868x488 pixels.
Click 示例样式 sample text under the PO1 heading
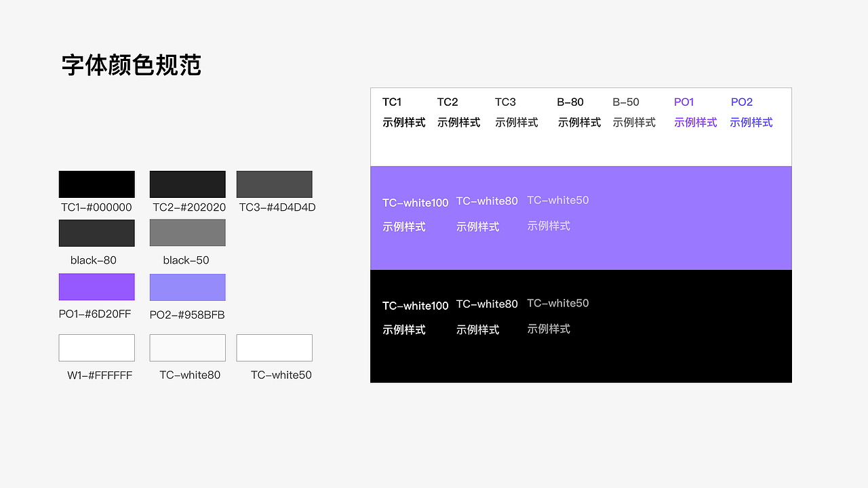tap(696, 123)
